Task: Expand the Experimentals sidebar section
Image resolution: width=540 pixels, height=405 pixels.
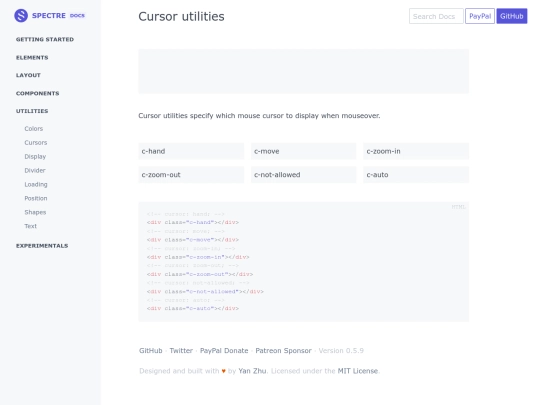Action: coord(42,246)
